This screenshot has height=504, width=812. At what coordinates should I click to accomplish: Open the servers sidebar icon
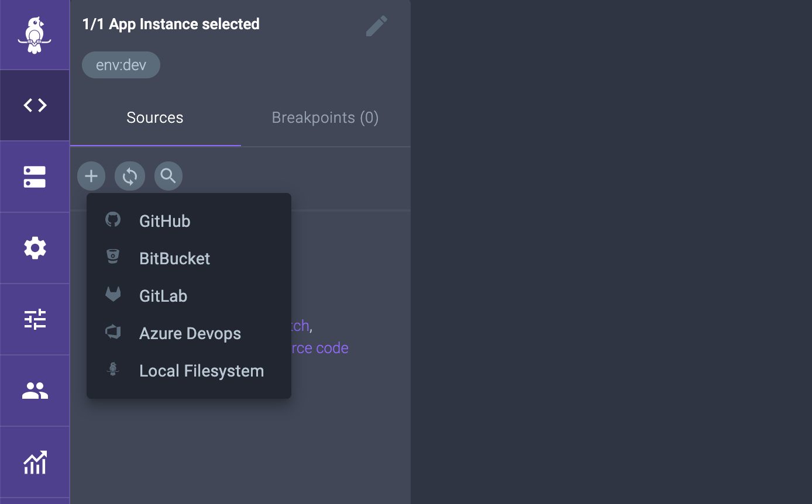pyautogui.click(x=35, y=177)
